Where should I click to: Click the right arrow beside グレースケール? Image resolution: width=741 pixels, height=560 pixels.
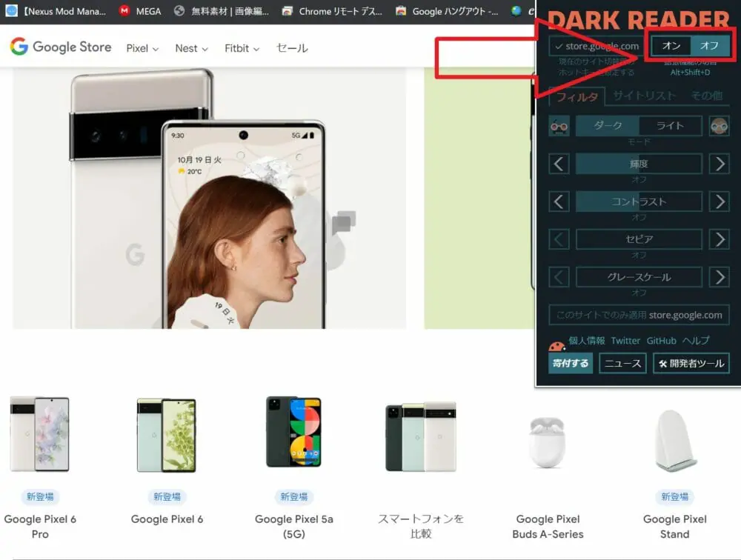(x=719, y=277)
